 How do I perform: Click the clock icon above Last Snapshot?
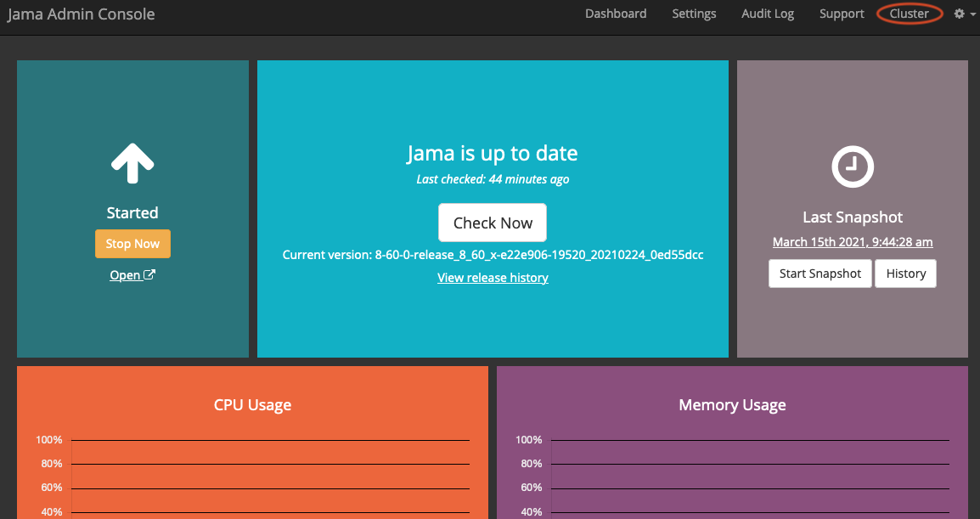pos(853,166)
